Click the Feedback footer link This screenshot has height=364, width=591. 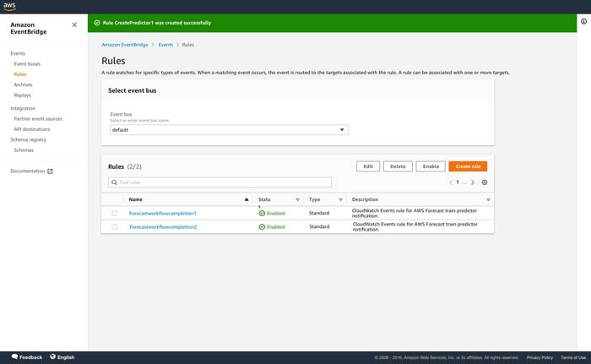pyautogui.click(x=30, y=357)
